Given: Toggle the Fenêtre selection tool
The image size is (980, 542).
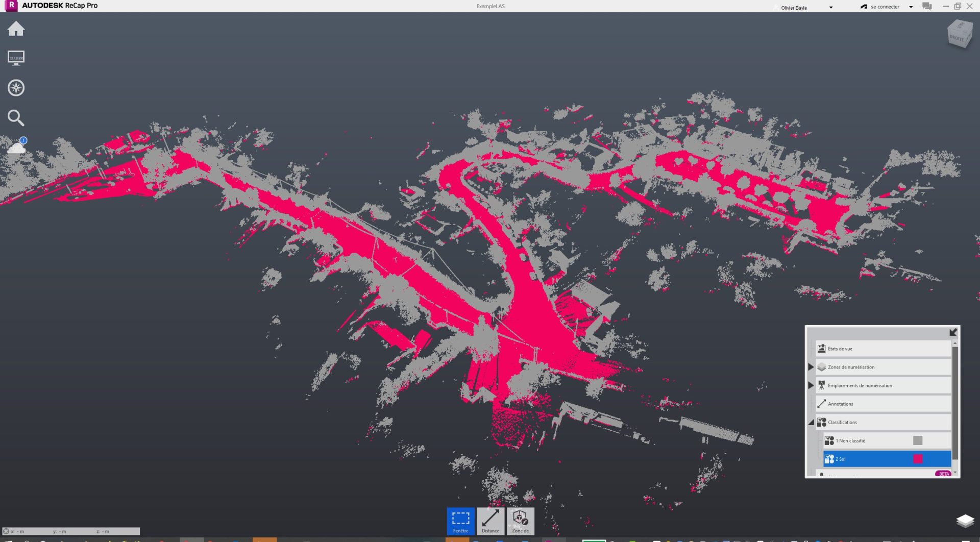Looking at the screenshot, I should tap(460, 521).
